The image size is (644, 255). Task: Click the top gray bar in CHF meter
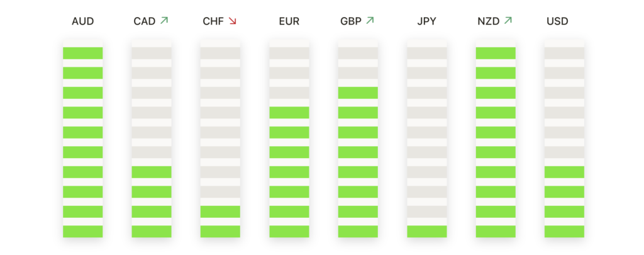(x=220, y=53)
